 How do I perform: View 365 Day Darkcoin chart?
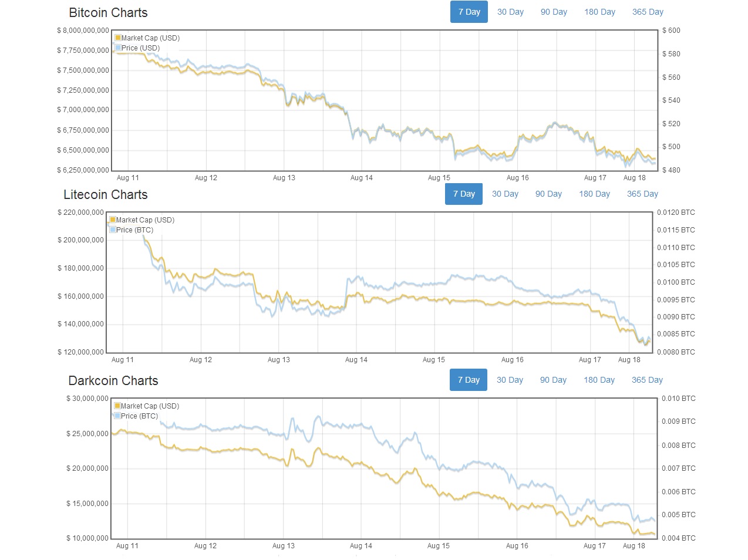pos(647,380)
